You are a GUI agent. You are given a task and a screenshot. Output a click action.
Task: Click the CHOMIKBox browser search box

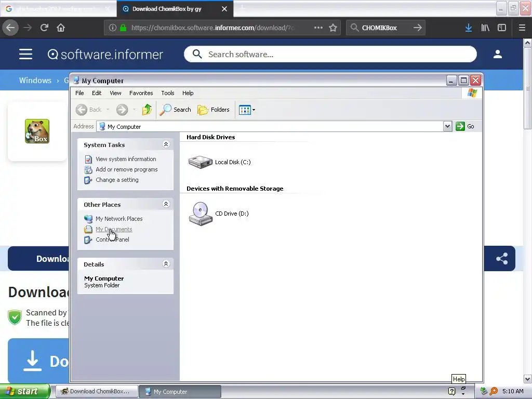[x=385, y=28]
